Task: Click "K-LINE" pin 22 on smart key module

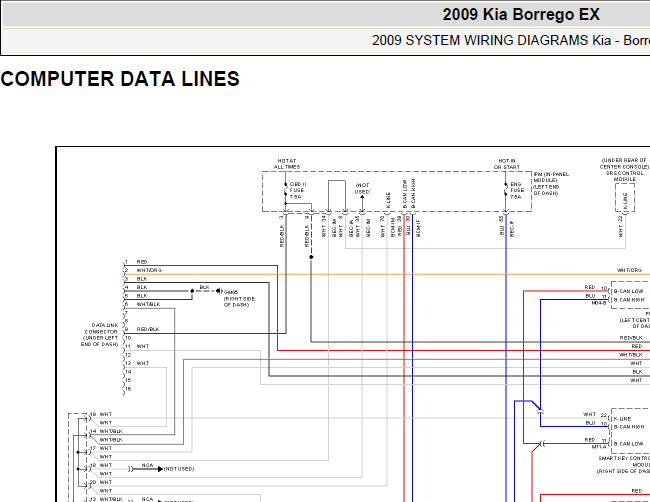Action: pos(622,419)
